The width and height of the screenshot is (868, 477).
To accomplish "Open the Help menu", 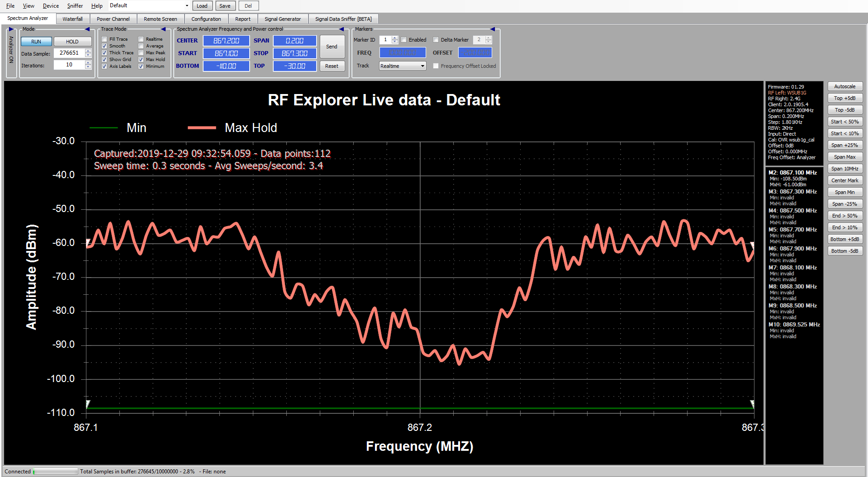I will click(97, 6).
